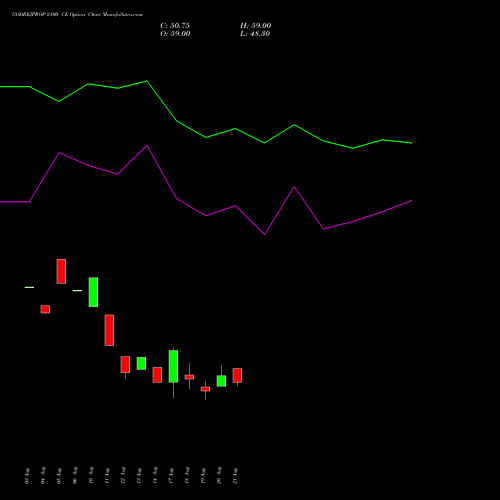Click the small red candle above 04 Aug
This screenshot has width=500, height=500.
click(x=45, y=309)
